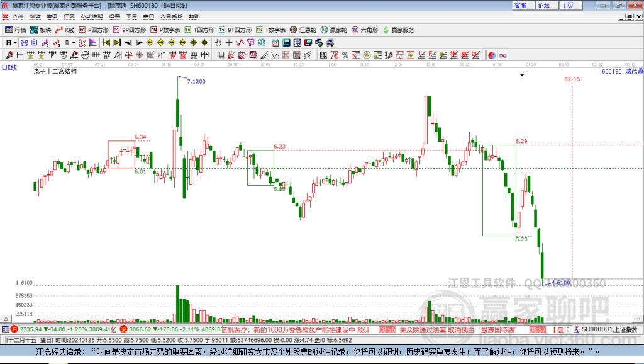Image resolution: width=644 pixels, height=364 pixels.
Task: Select the 4.6100 low price label
Action: (x=561, y=283)
